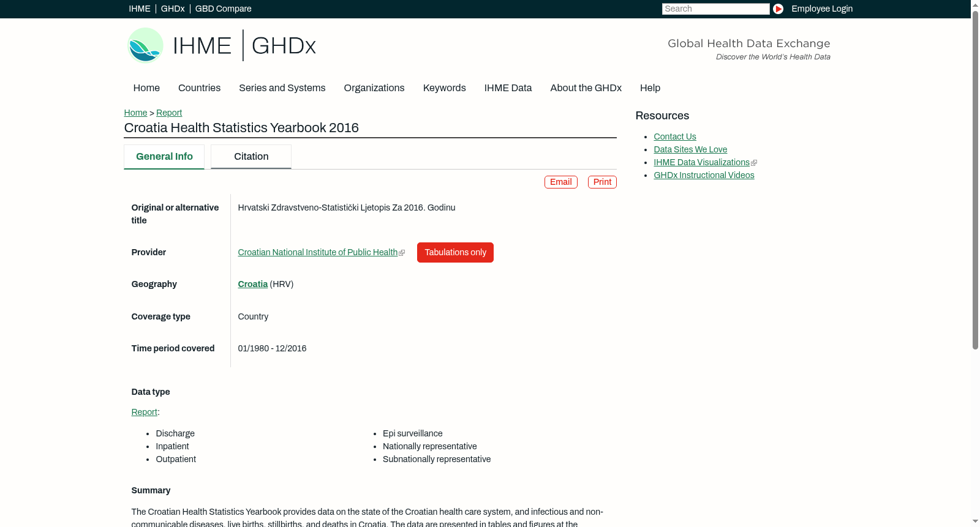Open the Employee Login link
This screenshot has width=980, height=527.
(x=822, y=9)
